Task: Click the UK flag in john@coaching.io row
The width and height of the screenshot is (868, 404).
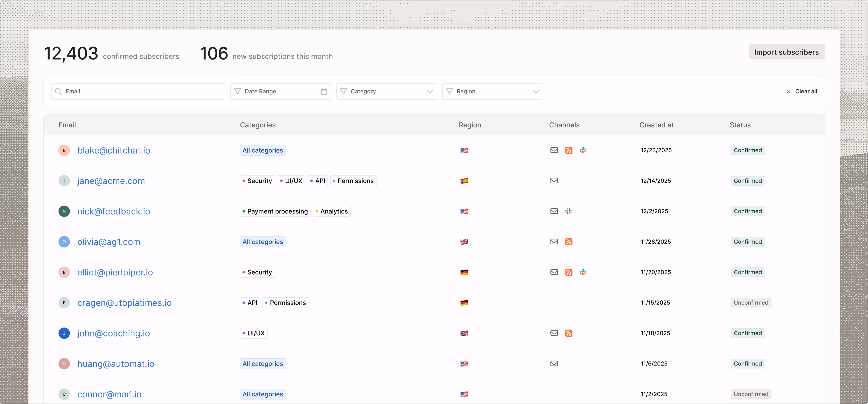Action: pyautogui.click(x=464, y=333)
